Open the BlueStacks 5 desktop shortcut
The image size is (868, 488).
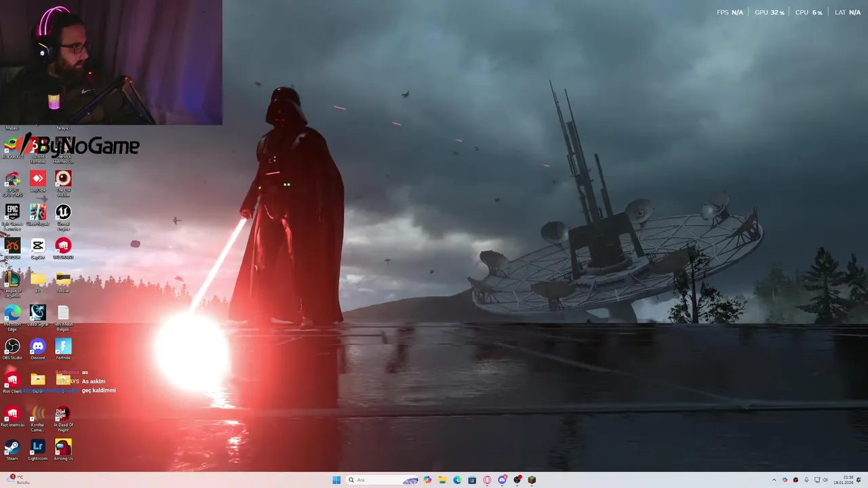point(12,148)
